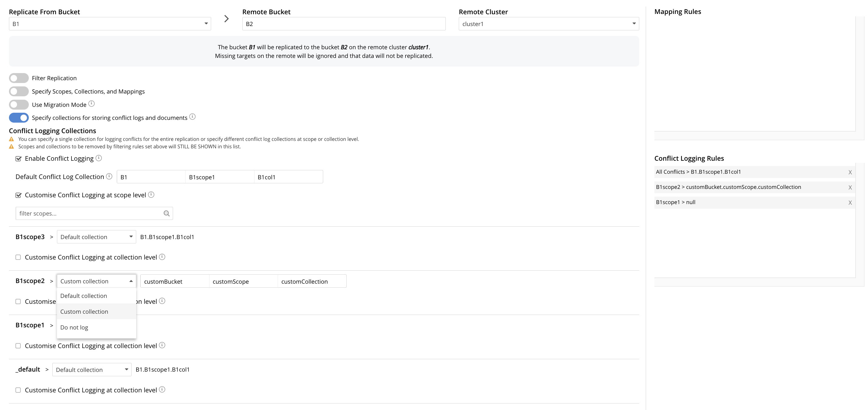This screenshot has width=868, height=410.
Task: Remove the B1scope2 customBucket logging rule
Action: click(x=850, y=187)
